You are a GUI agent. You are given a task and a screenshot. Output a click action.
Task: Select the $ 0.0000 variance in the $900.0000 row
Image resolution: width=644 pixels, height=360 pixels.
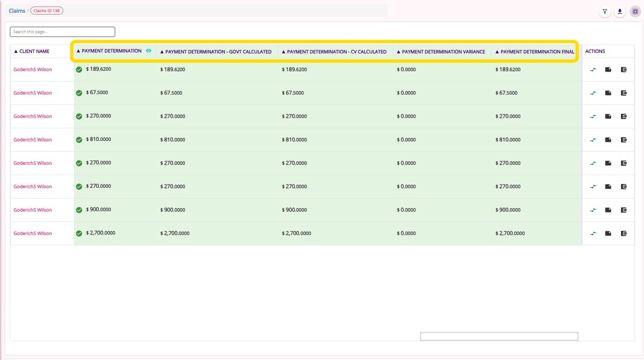[x=406, y=210]
